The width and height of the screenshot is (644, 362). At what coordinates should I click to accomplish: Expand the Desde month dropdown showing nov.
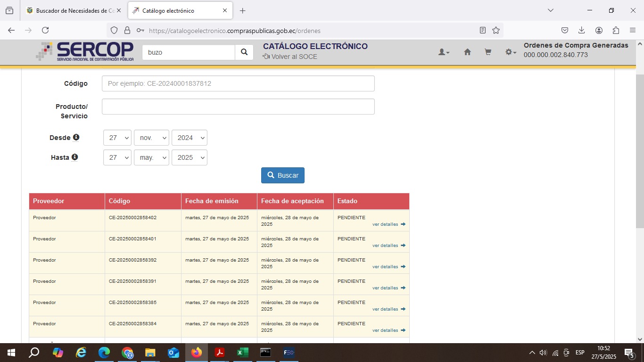pyautogui.click(x=151, y=138)
